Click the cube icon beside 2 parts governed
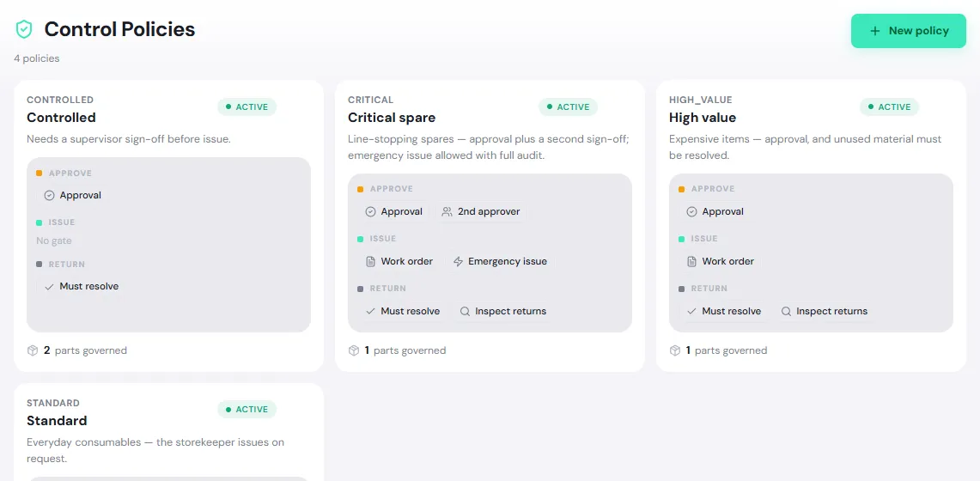The width and height of the screenshot is (980, 481). [33, 350]
